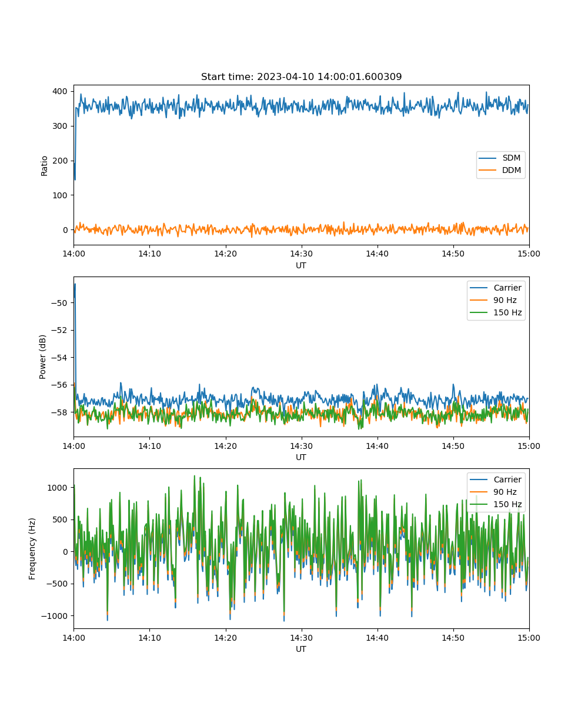Click the 14:30 tick under the Frequency plot
The height and width of the screenshot is (706, 588).
pos(302,638)
